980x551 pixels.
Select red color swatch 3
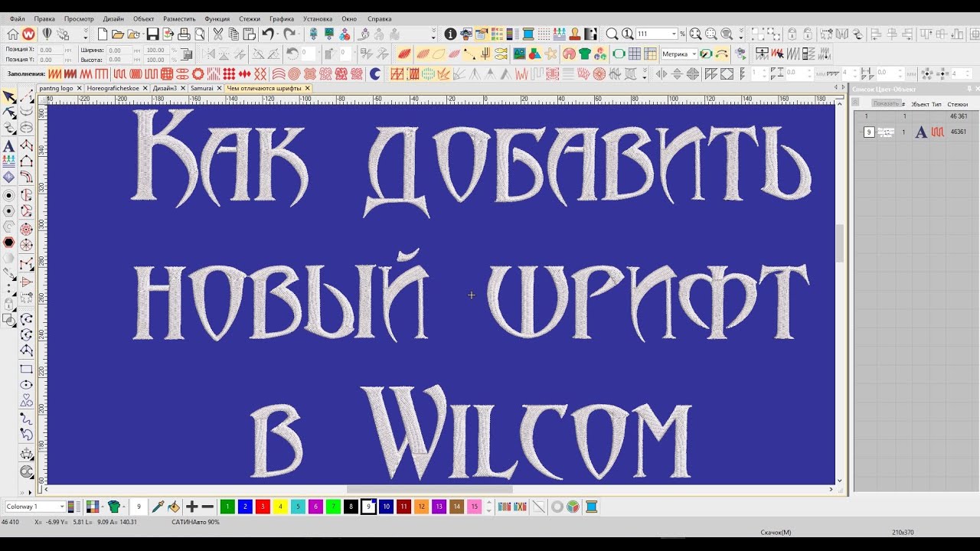(263, 507)
